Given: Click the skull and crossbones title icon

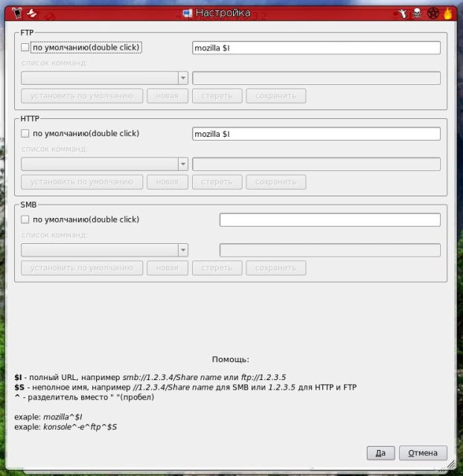Looking at the screenshot, I should coord(418,13).
